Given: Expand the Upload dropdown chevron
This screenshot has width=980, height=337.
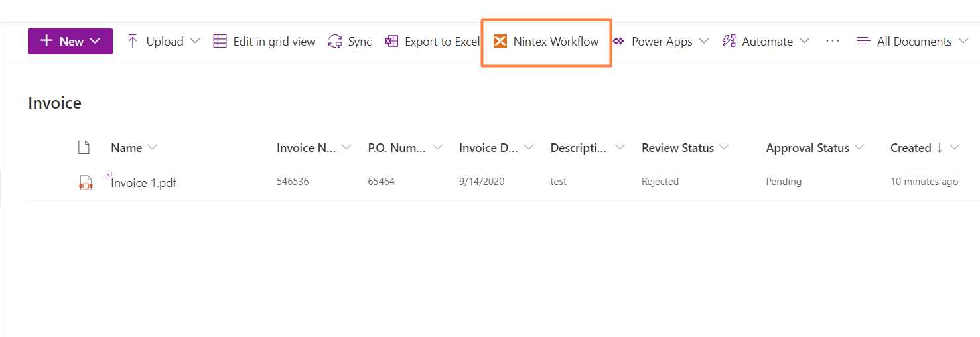Looking at the screenshot, I should click(194, 41).
